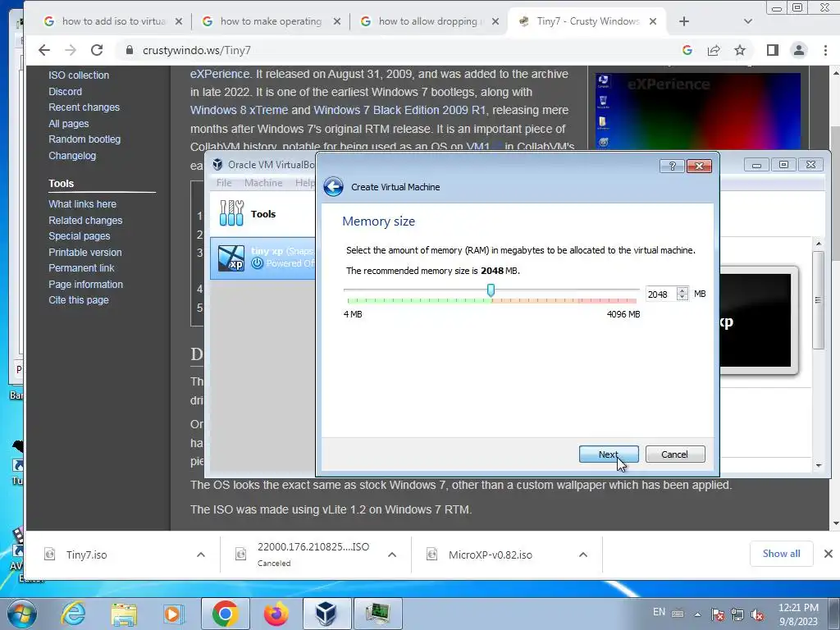
Task: Open the Windows 8 xTreme link
Action: point(239,111)
